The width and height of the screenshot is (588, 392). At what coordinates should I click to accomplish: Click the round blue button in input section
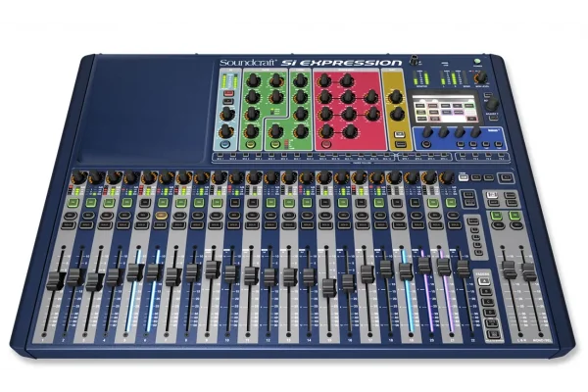225,145
